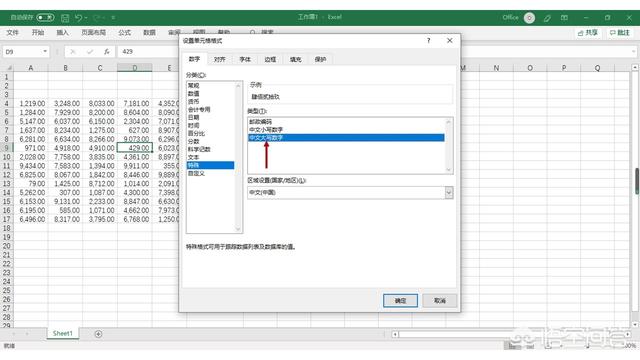The image size is (640, 360).
Task: Open the 区域设置 locale dropdown
Action: pyautogui.click(x=449, y=192)
